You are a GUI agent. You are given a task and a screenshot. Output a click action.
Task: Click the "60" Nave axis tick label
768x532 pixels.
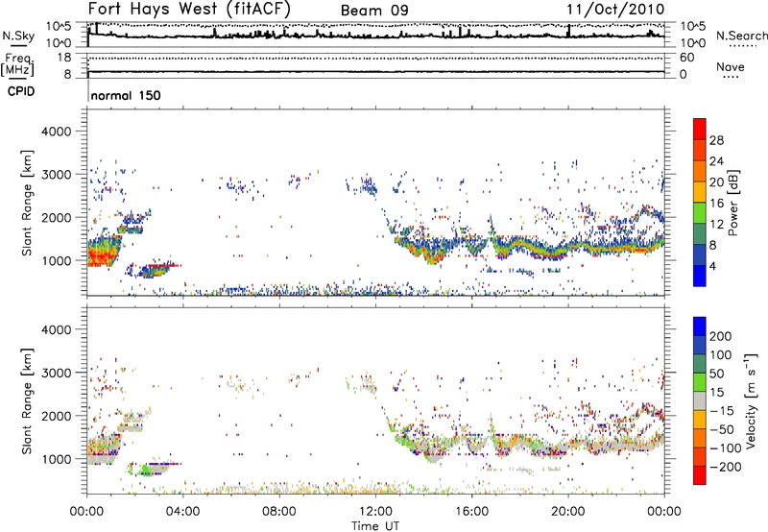point(687,58)
